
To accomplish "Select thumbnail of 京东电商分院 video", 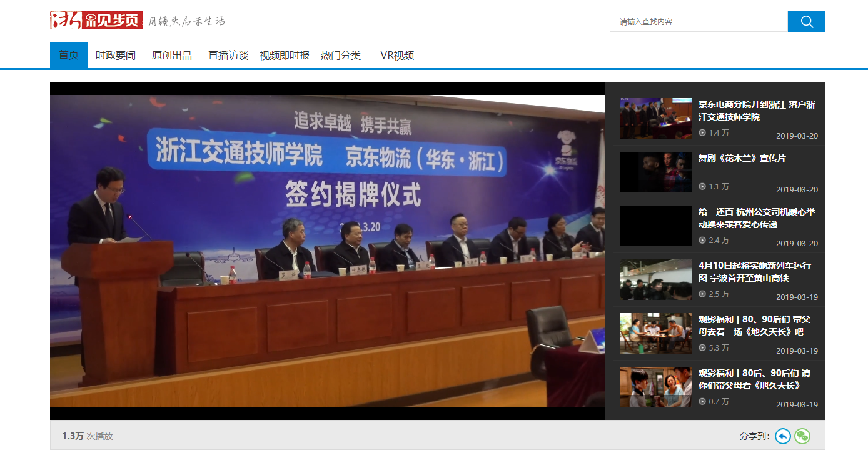I will pyautogui.click(x=656, y=118).
